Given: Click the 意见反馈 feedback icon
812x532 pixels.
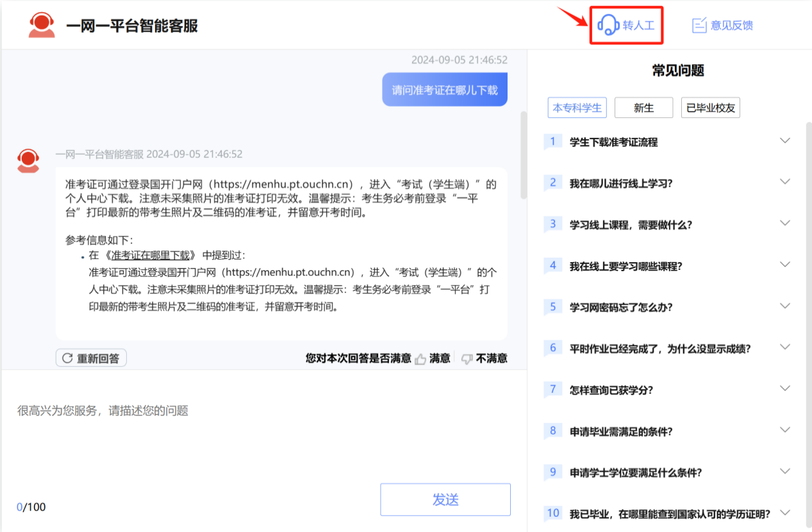Looking at the screenshot, I should [699, 26].
